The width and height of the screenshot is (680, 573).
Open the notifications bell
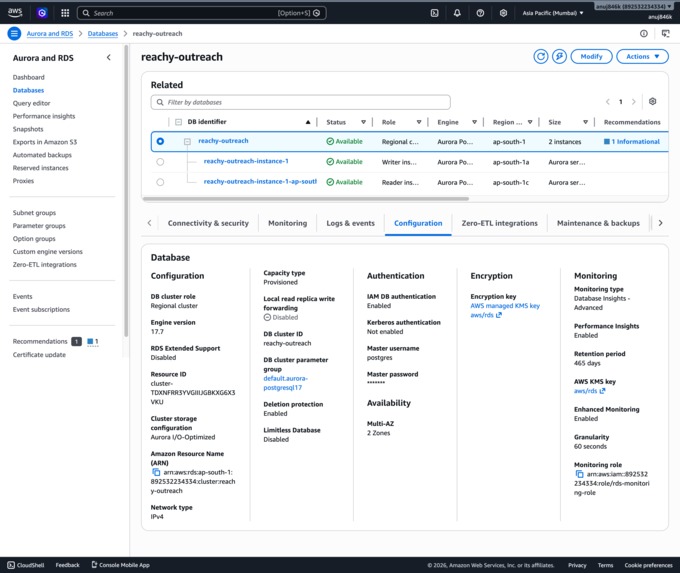point(457,13)
